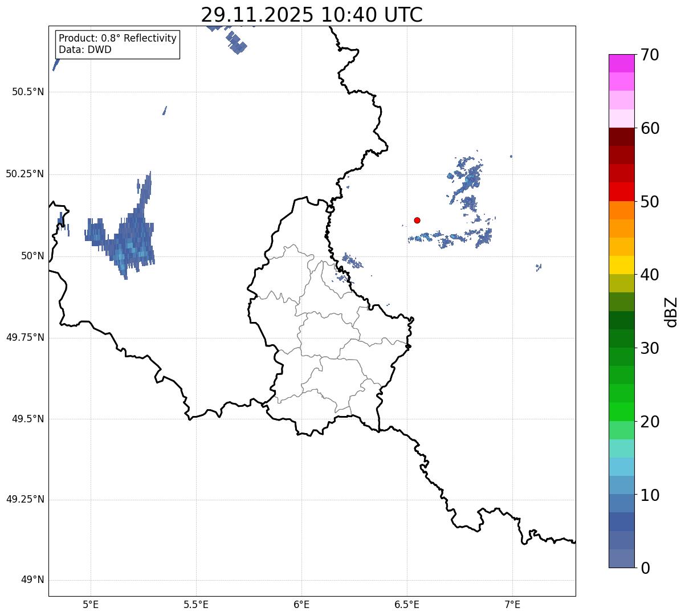Click the yellow colorbar swatch just above 40
685x616 pixels.
(621, 265)
